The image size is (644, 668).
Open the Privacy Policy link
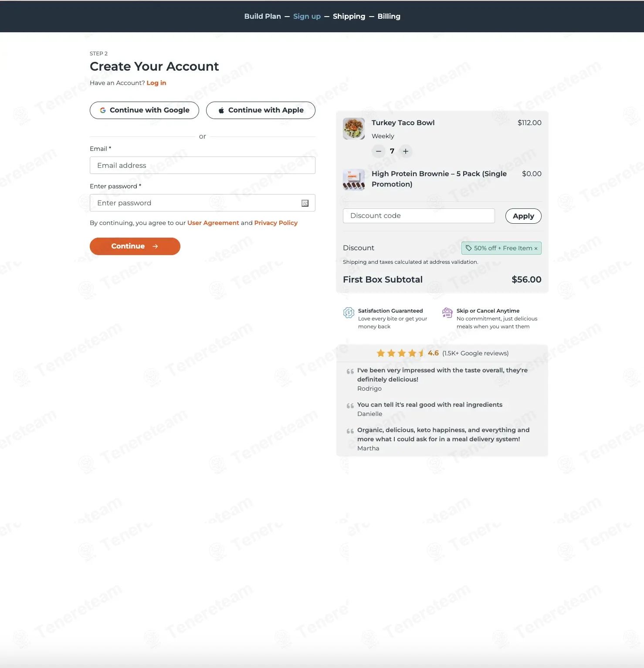pos(276,223)
